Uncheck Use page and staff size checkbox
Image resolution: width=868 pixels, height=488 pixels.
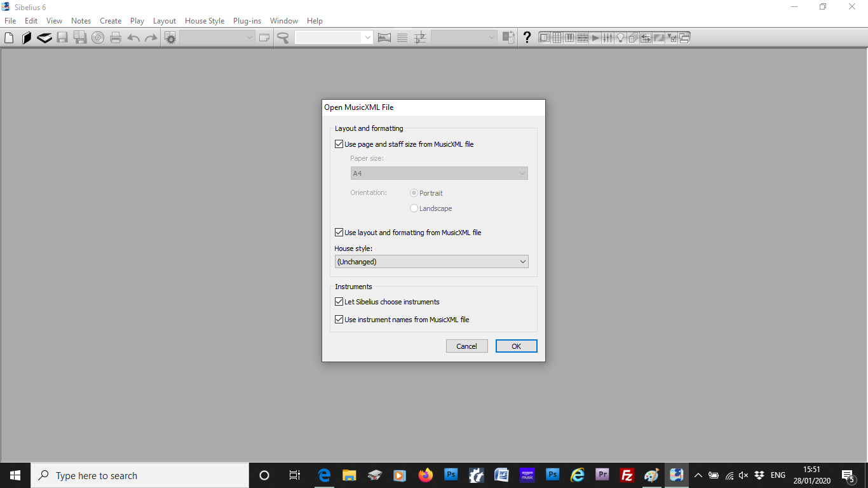[339, 144]
